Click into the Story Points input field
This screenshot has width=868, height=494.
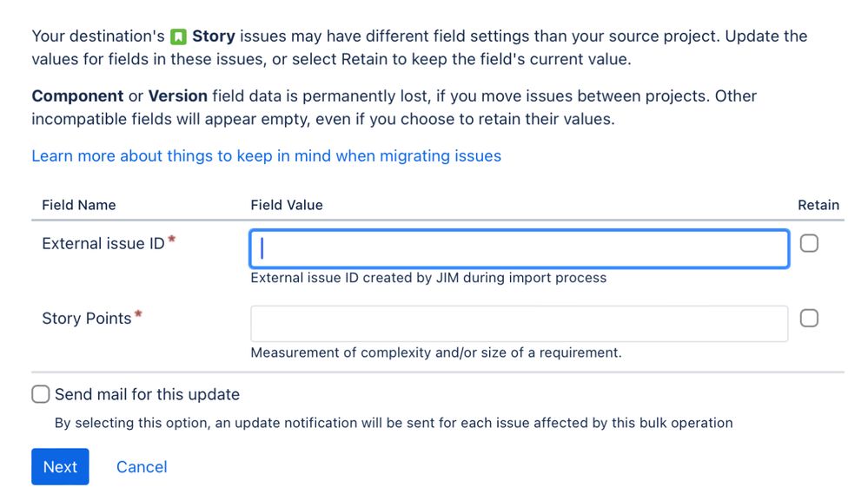[519, 324]
